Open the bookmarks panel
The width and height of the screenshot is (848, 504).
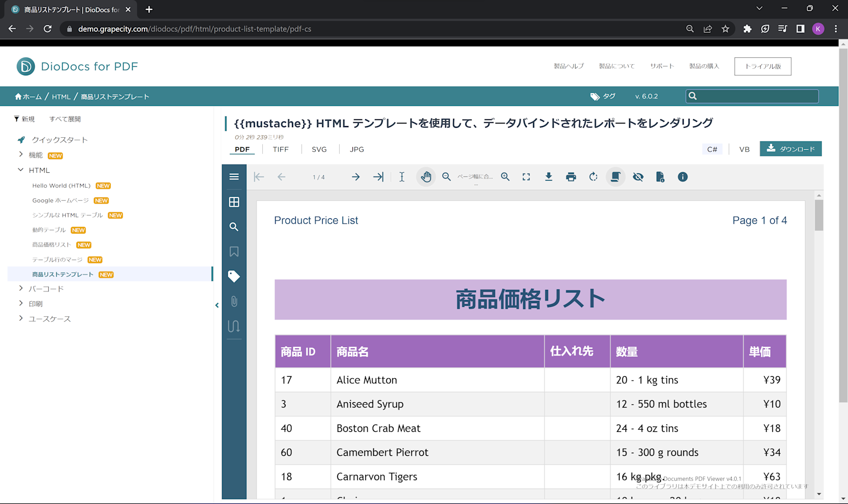click(x=234, y=252)
